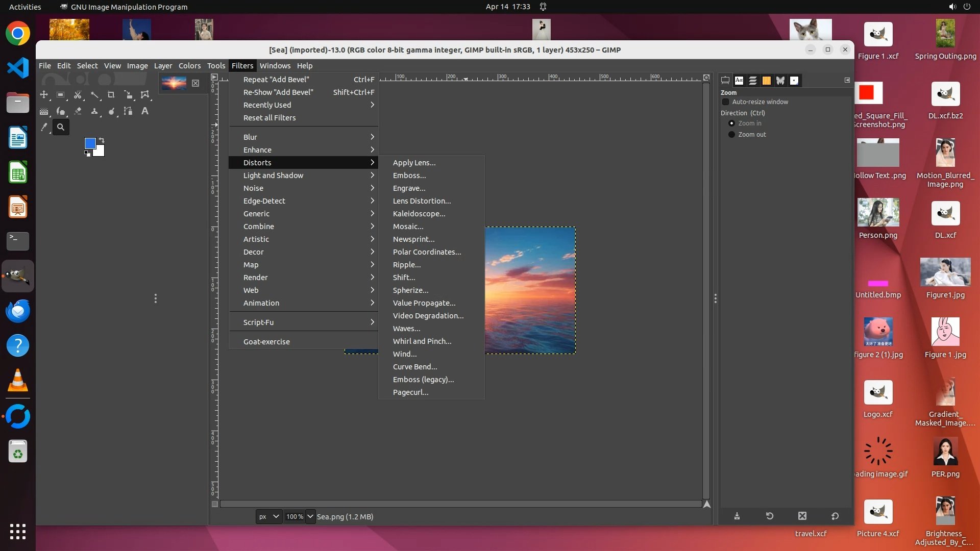Select the Zoom out radio option
This screenshot has width=980, height=551.
point(731,135)
